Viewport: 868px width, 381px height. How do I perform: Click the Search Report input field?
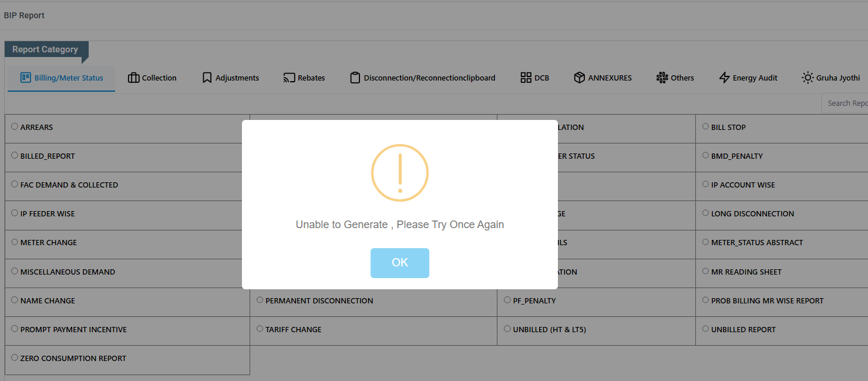(845, 103)
